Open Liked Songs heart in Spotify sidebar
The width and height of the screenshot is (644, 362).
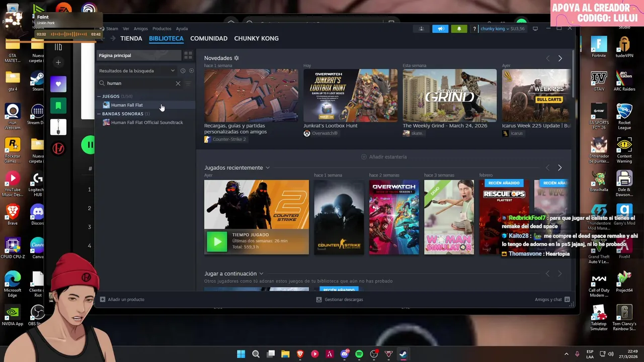click(58, 84)
